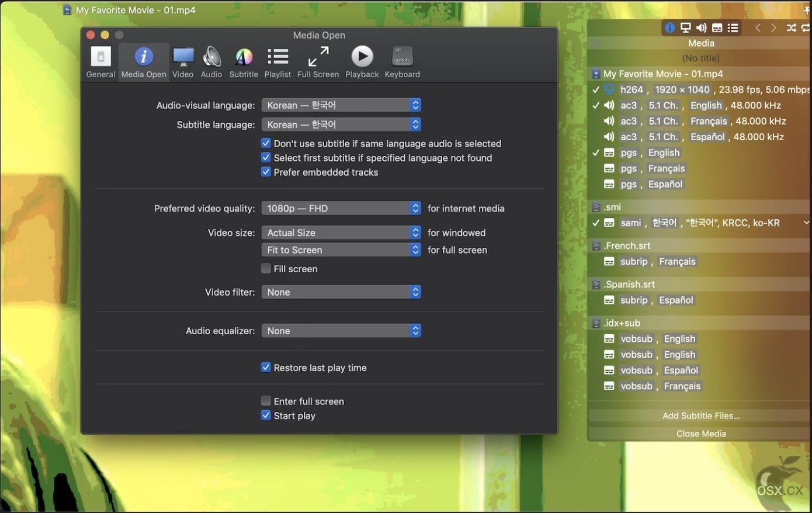This screenshot has height=513, width=812.
Task: Click subtitle icon of subrip Español track
Action: click(x=609, y=300)
